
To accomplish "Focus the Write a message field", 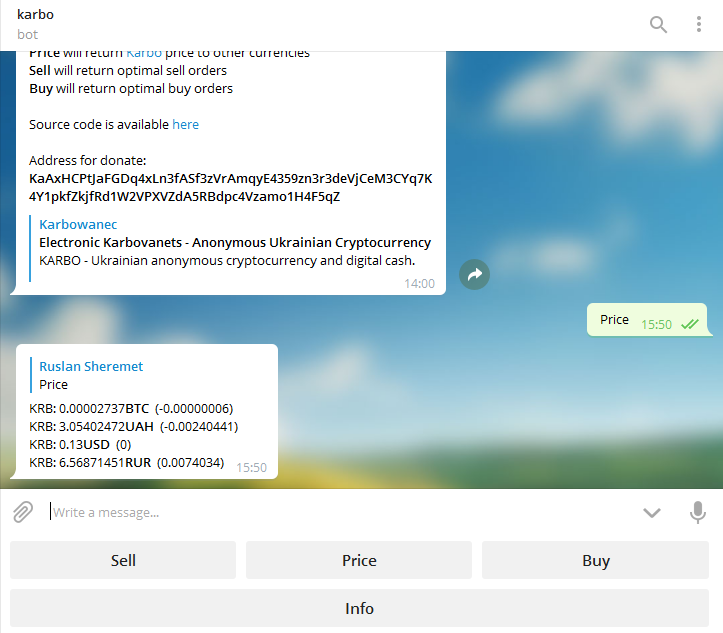I will (341, 512).
